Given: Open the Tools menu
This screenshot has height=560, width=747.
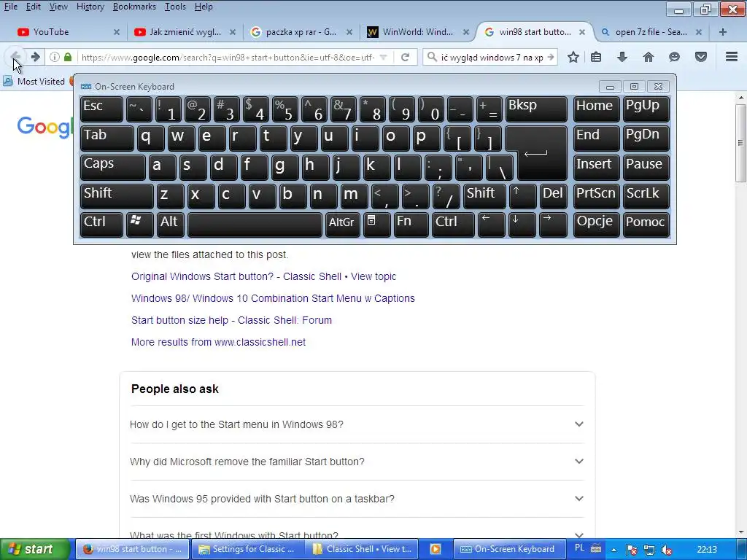Looking at the screenshot, I should tap(175, 7).
